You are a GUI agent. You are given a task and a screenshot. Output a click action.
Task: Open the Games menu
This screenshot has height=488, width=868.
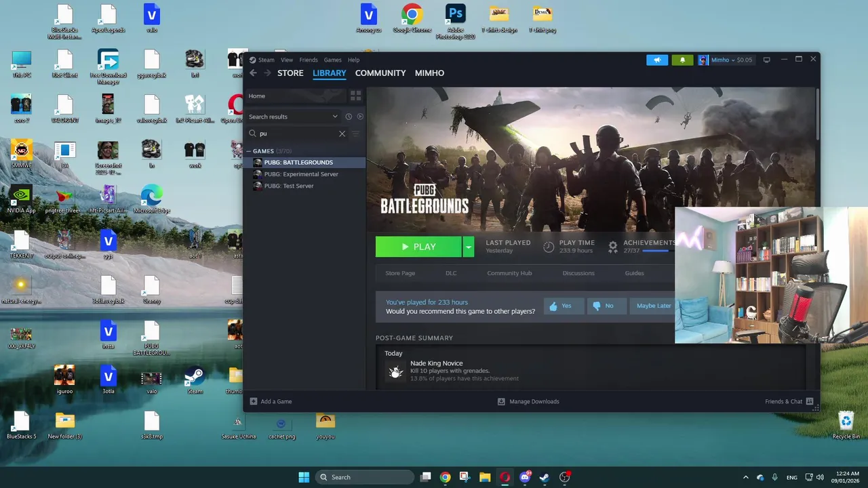[332, 60]
